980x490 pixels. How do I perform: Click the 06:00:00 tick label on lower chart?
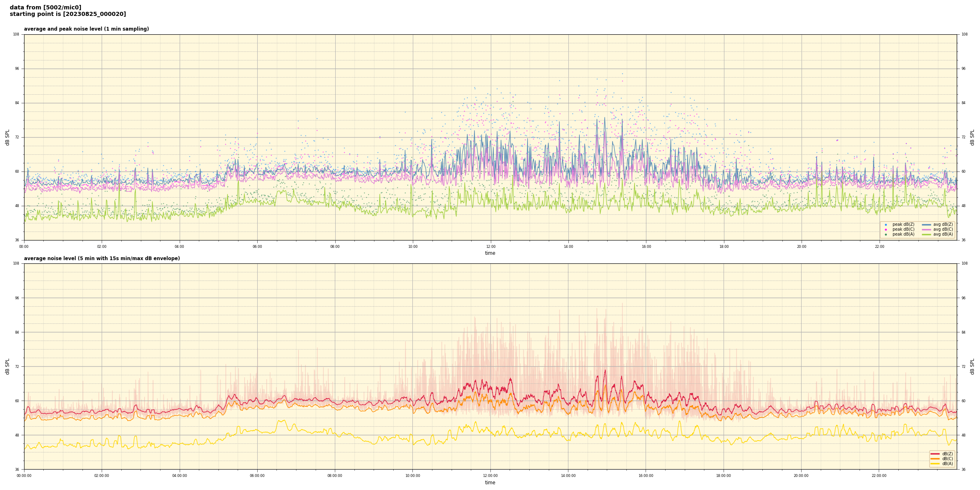click(257, 476)
